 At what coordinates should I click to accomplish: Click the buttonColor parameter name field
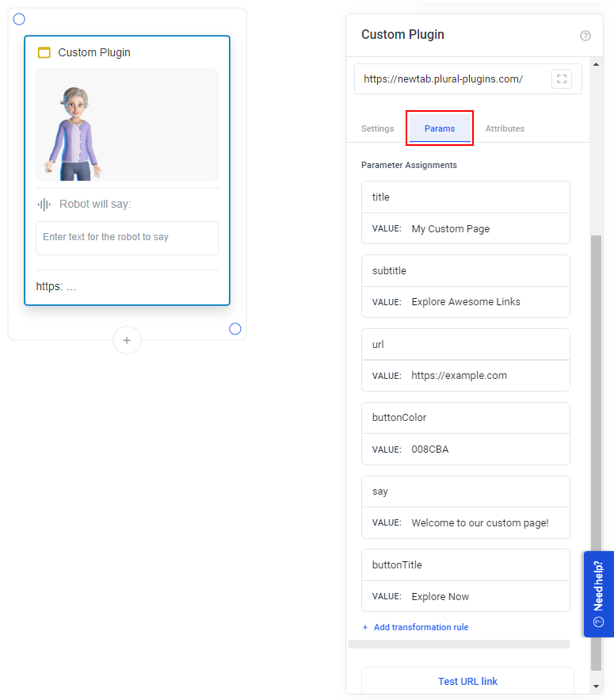coord(465,418)
